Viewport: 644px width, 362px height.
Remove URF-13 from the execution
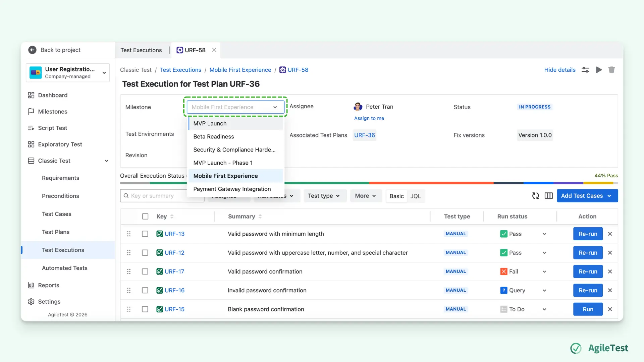point(610,234)
